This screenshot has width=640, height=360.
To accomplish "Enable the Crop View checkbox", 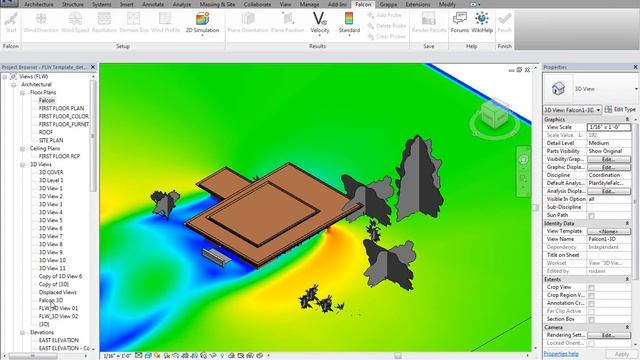I will (x=591, y=288).
